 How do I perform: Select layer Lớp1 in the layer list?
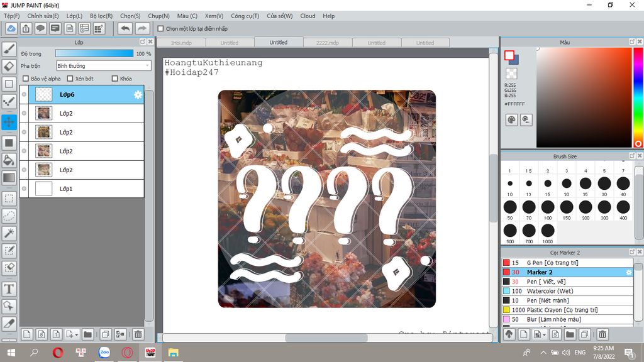pyautogui.click(x=82, y=189)
